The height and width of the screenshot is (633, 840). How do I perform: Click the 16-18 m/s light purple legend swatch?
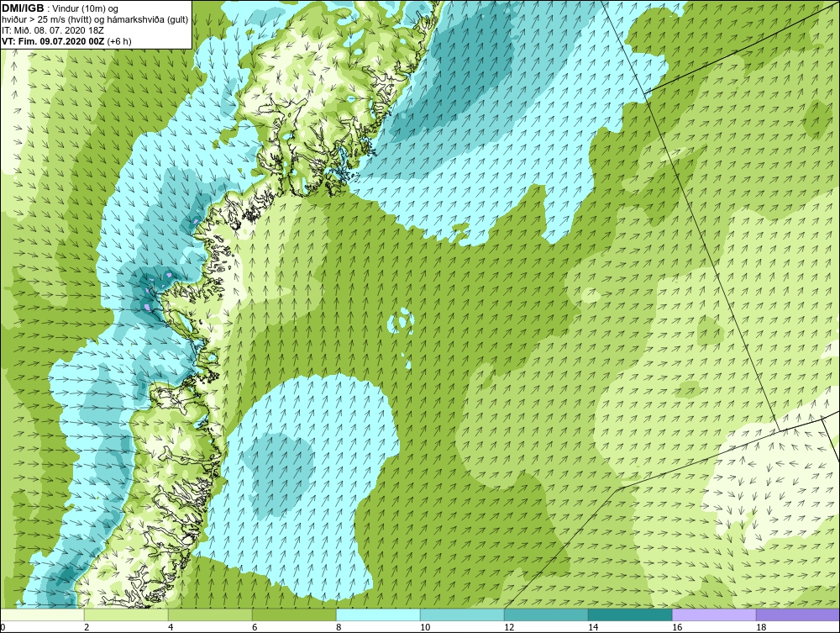pyautogui.click(x=713, y=615)
